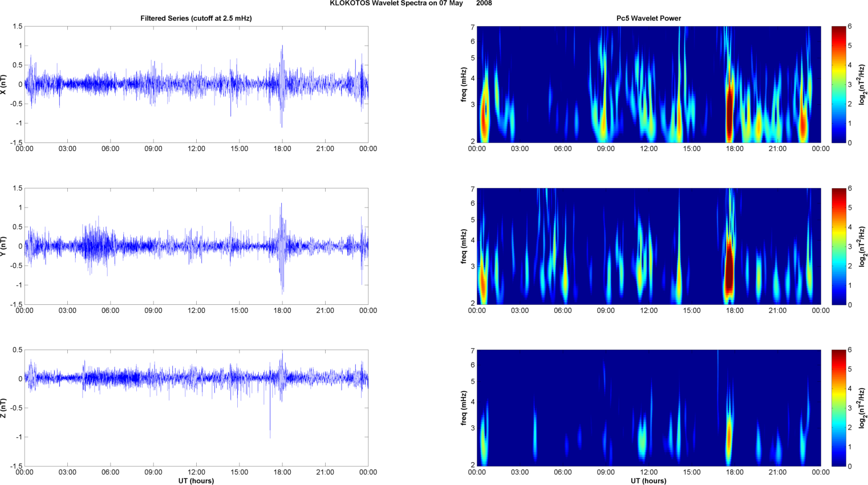Click the Z (nT) axis label
This screenshot has height=485, width=868.
point(4,408)
